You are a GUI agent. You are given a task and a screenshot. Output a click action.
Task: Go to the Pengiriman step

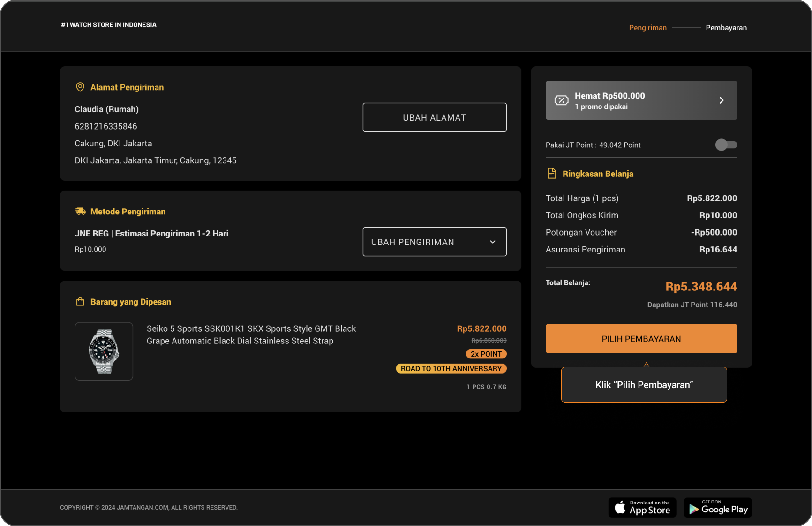pos(647,28)
